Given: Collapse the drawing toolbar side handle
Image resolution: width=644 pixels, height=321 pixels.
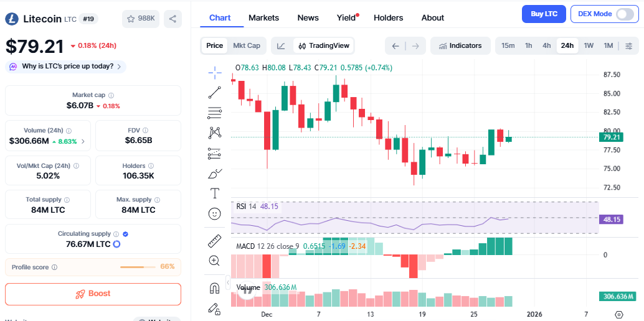Looking at the screenshot, I should 228,283.
